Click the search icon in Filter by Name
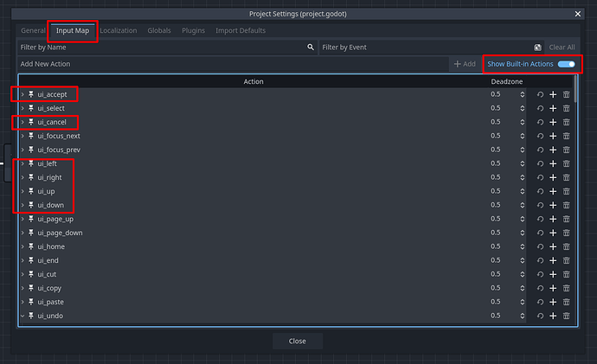 [x=311, y=48]
